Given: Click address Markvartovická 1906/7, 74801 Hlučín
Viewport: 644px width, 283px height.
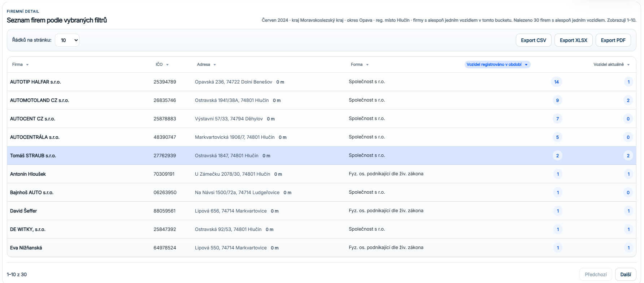Looking at the screenshot, I should (235, 137).
